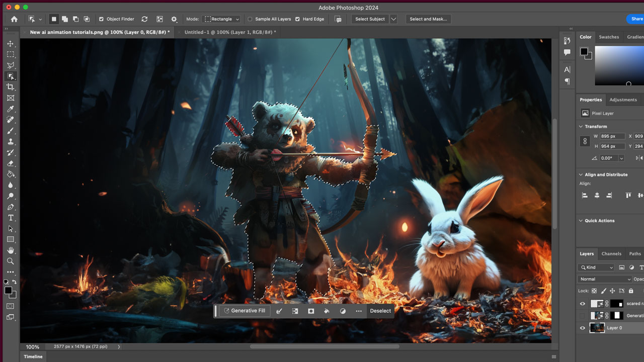Image resolution: width=644 pixels, height=362 pixels.
Task: Enable Sample All Layers checkbox
Action: [x=250, y=19]
